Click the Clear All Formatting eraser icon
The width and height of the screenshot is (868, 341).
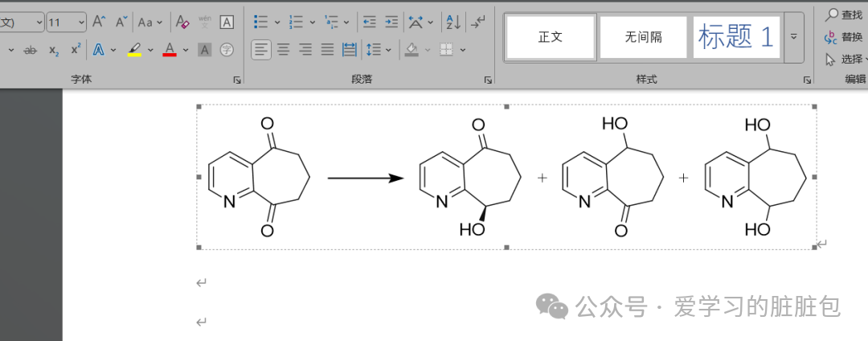tap(182, 22)
